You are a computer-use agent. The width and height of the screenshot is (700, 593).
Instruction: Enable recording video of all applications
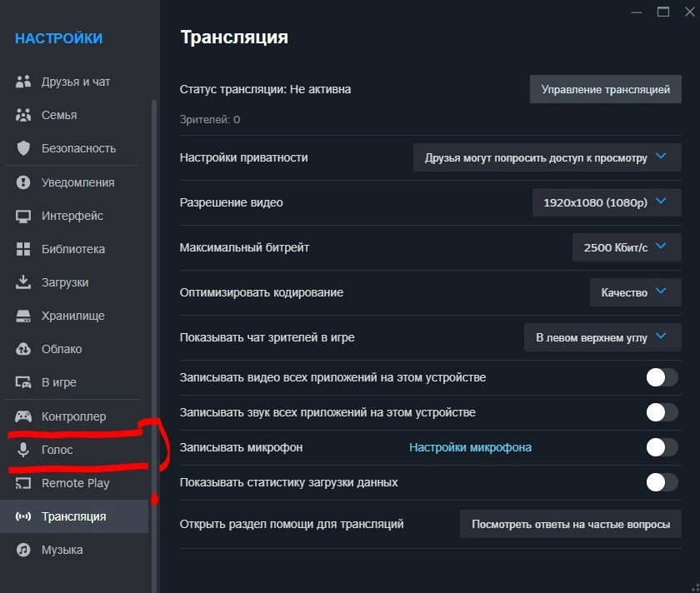(x=662, y=377)
